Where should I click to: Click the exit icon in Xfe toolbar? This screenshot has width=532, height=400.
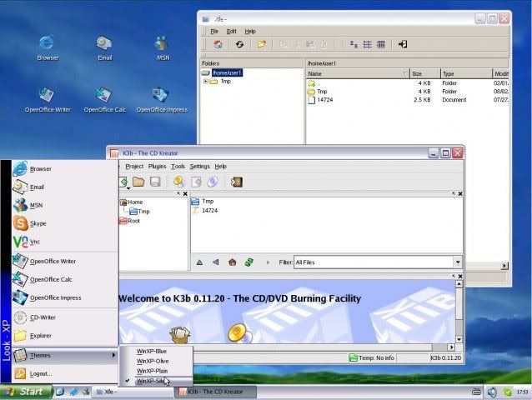(x=403, y=44)
